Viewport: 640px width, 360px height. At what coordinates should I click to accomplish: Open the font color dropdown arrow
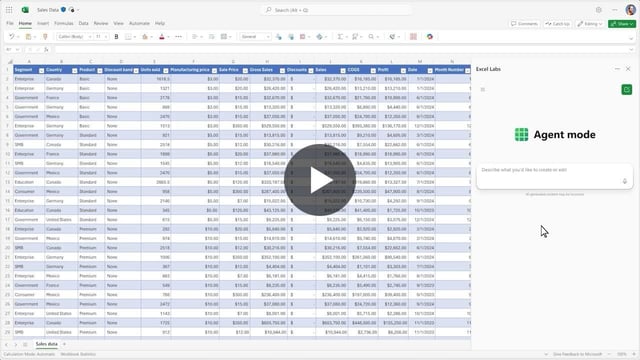pos(168,37)
